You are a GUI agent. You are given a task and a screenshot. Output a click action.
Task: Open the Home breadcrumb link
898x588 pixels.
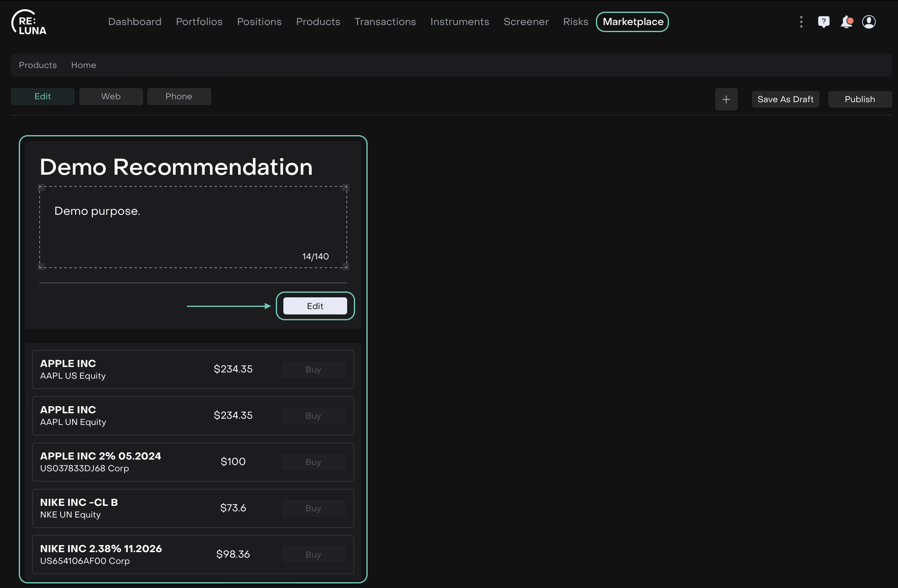(x=83, y=65)
